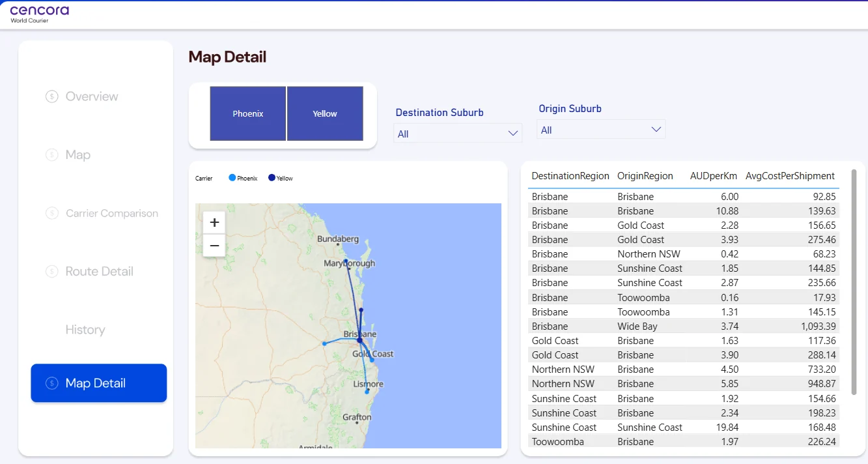Click the Destination Suburb dropdown chevron

(512, 134)
